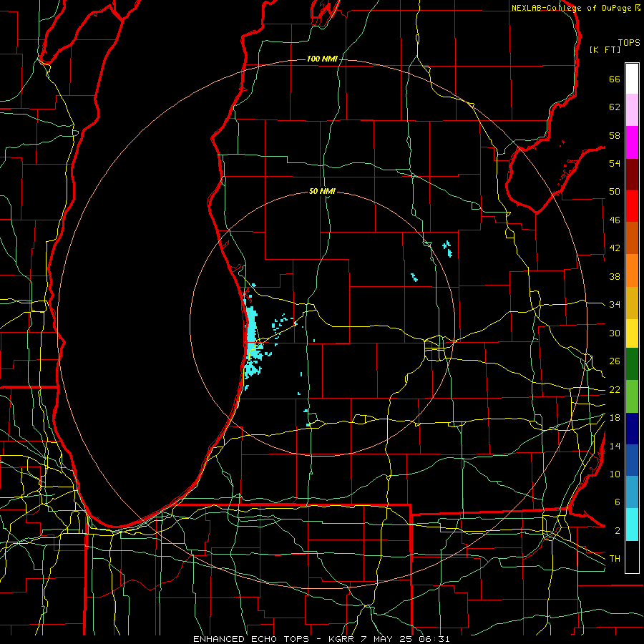Click the legend value 14
This screenshot has height=644, width=644.
coord(615,446)
